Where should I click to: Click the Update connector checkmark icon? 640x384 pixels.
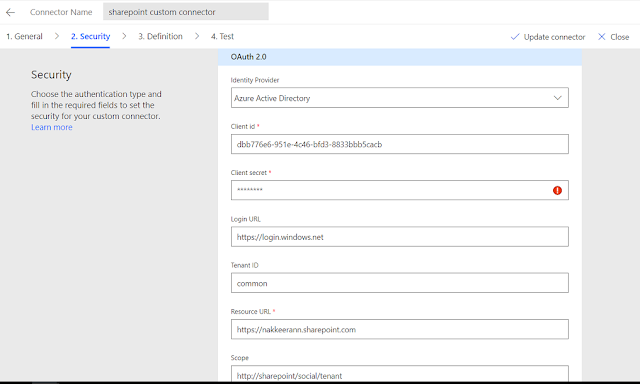point(515,37)
